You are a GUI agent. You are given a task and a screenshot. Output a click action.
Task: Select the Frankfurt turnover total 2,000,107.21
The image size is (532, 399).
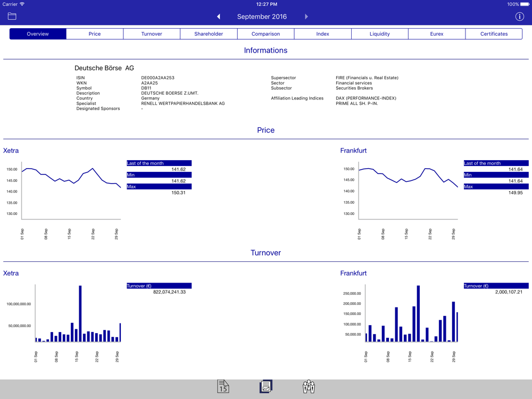coord(509,292)
